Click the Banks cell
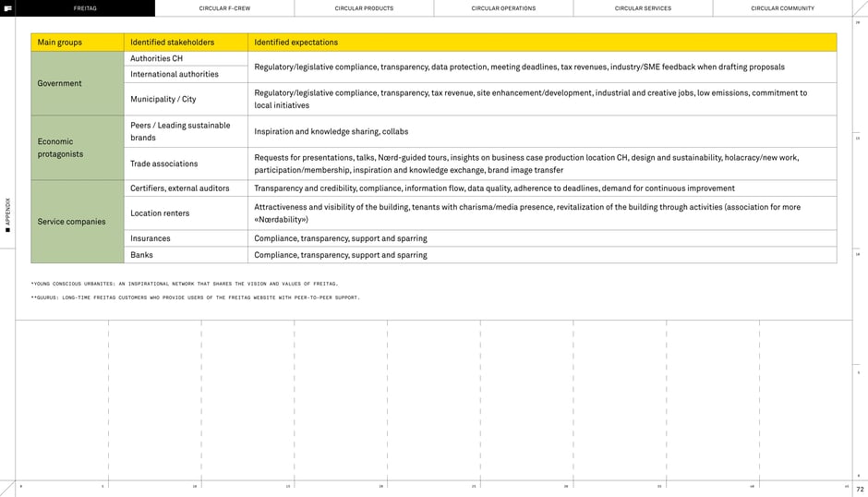The width and height of the screenshot is (868, 497). click(186, 255)
